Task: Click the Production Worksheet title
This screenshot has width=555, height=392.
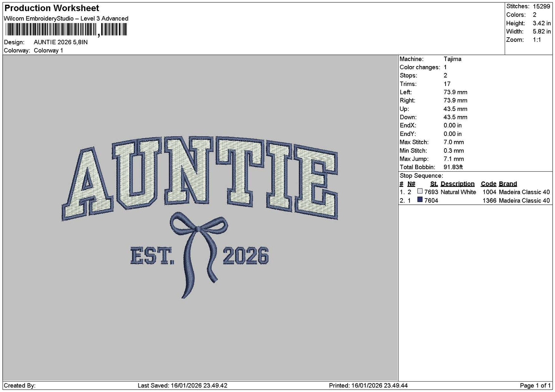Action: [51, 8]
